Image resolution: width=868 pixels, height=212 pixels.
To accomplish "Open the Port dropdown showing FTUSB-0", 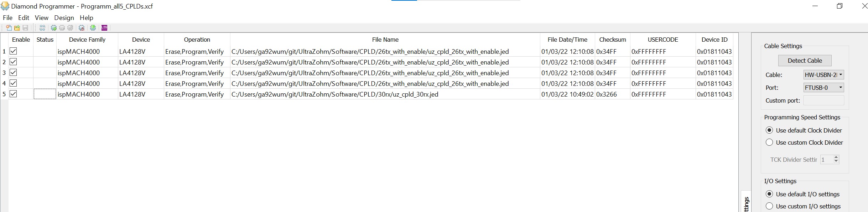I will click(x=824, y=87).
